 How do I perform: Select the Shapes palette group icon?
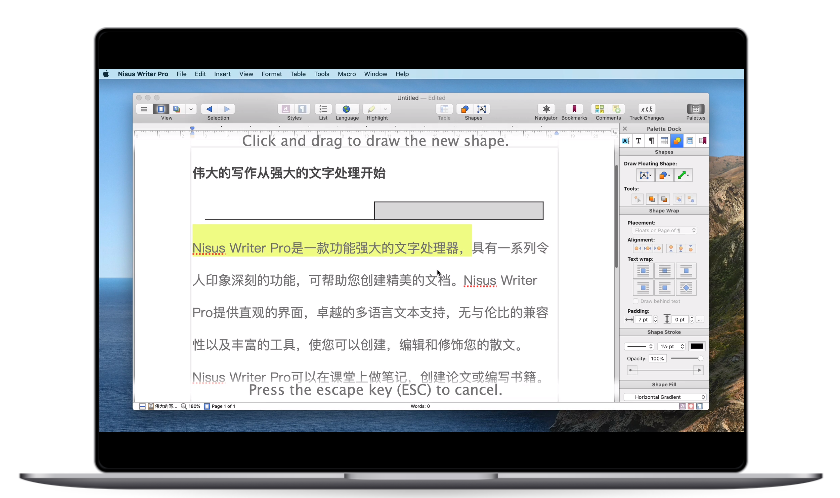pos(677,141)
